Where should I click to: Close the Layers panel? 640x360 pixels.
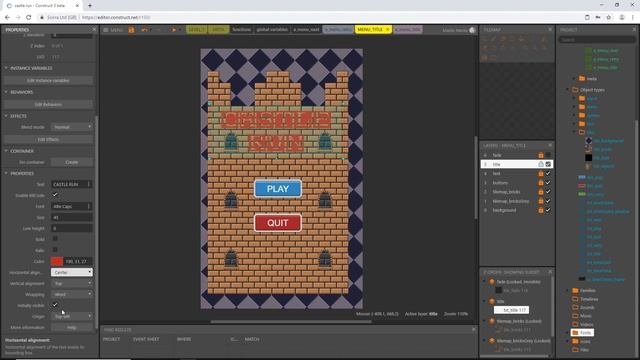tap(550, 145)
